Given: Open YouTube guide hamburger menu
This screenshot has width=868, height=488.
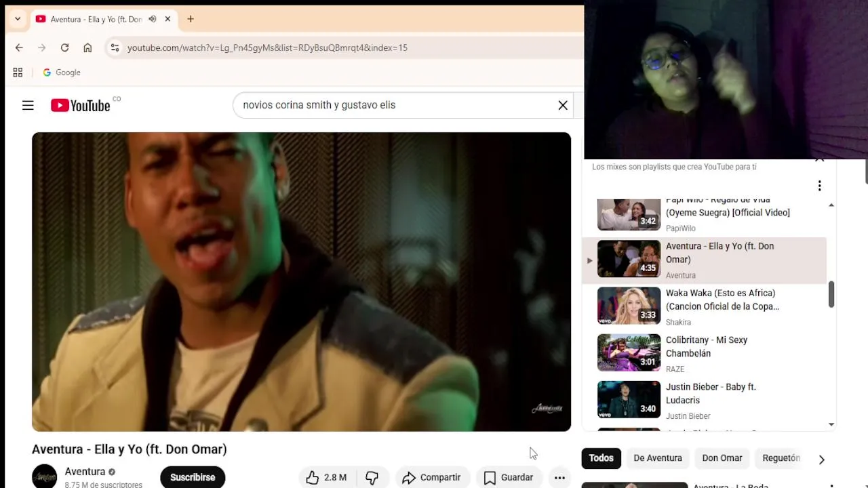Looking at the screenshot, I should [x=28, y=105].
